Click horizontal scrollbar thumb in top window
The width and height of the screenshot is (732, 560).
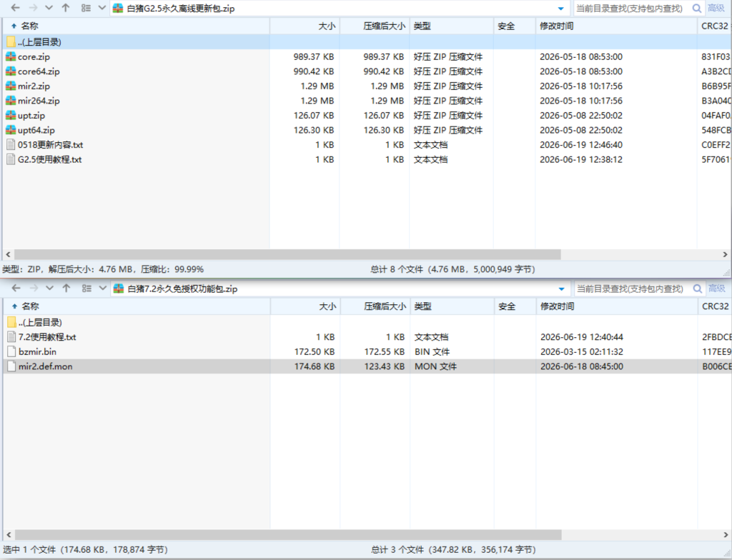[287, 254]
